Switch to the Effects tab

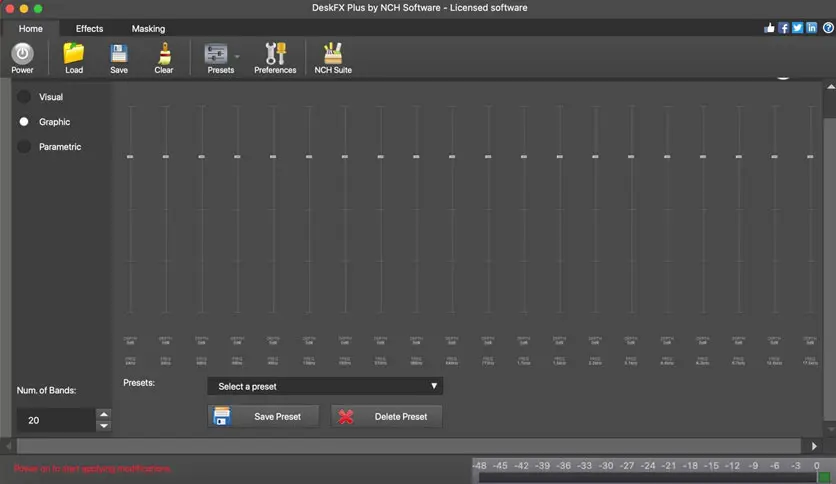tap(89, 29)
